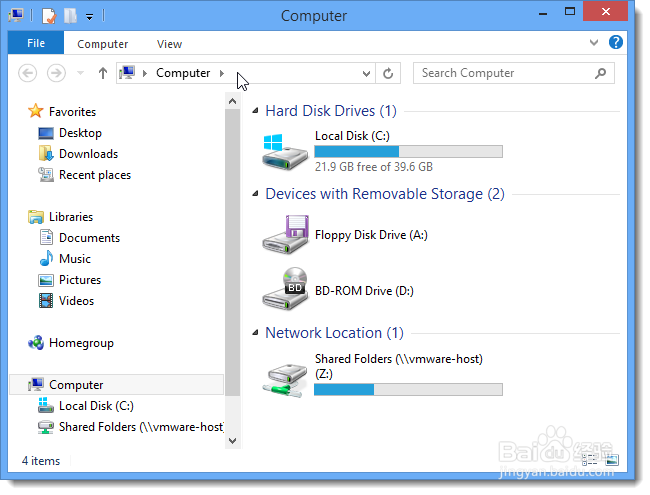This screenshot has height=495, width=650.
Task: Click the Music note icon in Libraries
Action: (46, 258)
